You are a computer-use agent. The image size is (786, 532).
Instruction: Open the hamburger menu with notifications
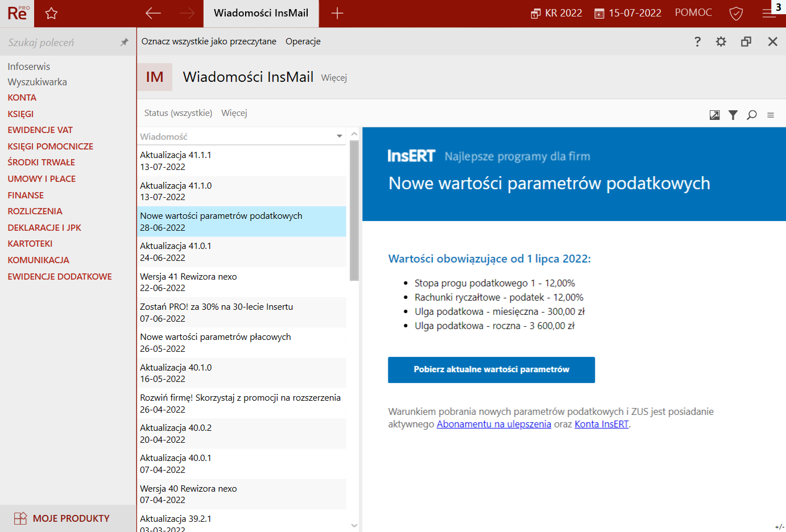(770, 13)
